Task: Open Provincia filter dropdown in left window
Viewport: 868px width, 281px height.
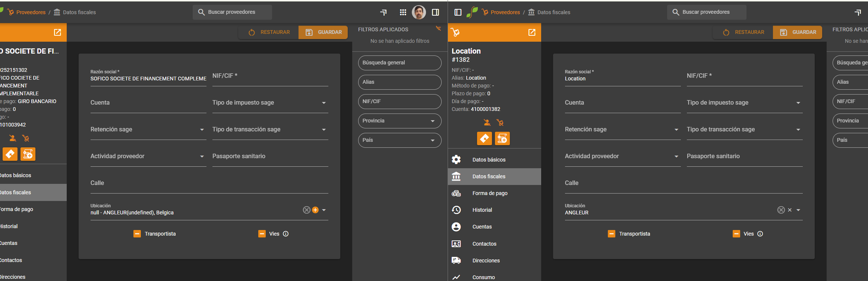Action: (x=433, y=121)
